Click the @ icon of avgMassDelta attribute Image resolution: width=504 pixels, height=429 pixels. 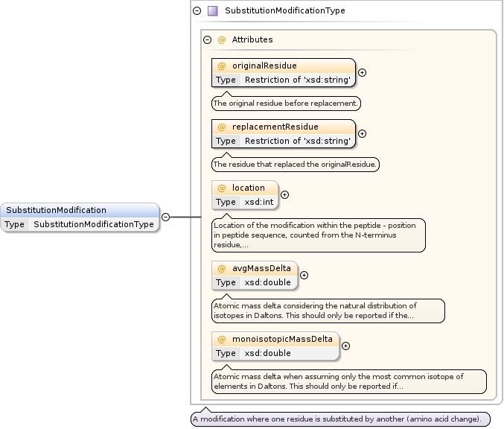click(x=221, y=268)
